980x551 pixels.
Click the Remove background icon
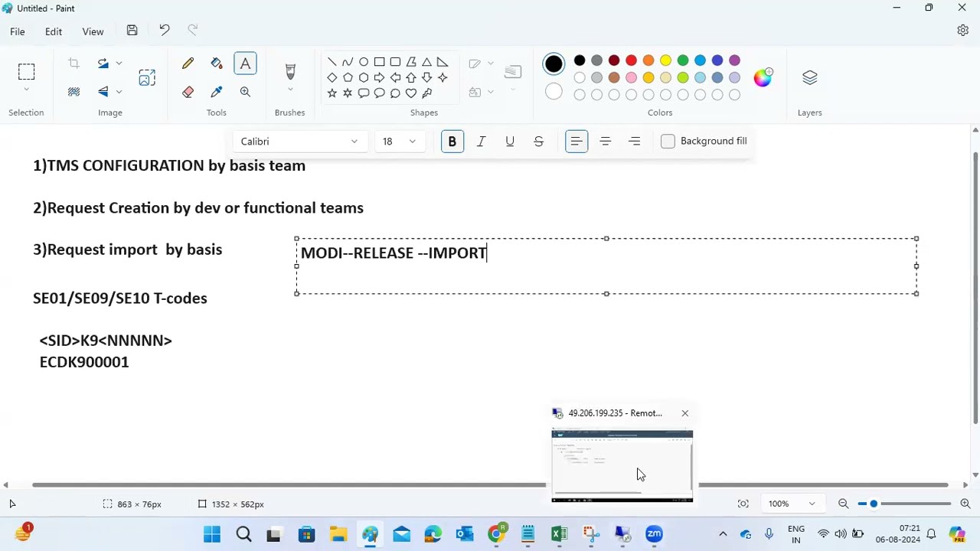coord(73,92)
